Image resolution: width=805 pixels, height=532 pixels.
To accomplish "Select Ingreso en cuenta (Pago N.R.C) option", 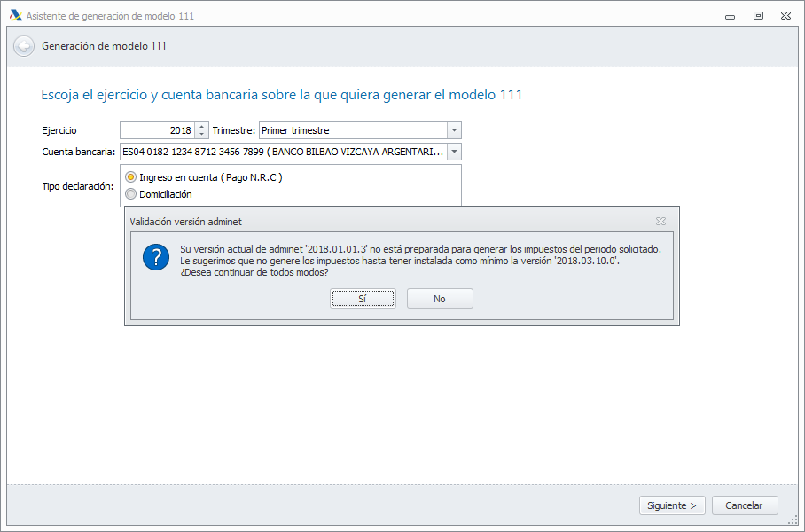I will point(204,177).
